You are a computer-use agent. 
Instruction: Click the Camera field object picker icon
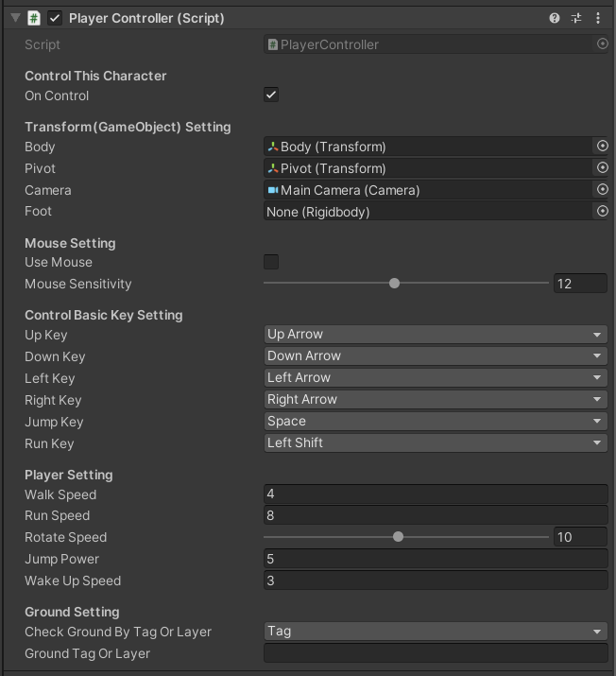pyautogui.click(x=602, y=190)
